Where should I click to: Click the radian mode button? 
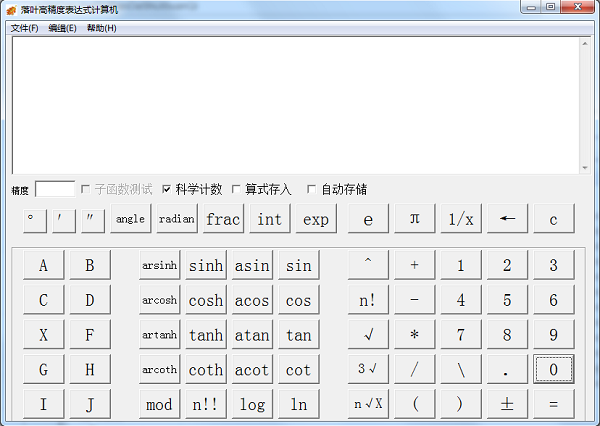point(177,219)
